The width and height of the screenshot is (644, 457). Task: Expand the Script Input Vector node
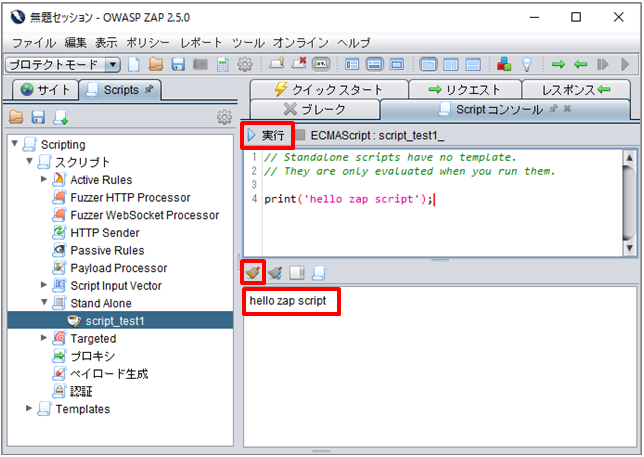point(44,285)
